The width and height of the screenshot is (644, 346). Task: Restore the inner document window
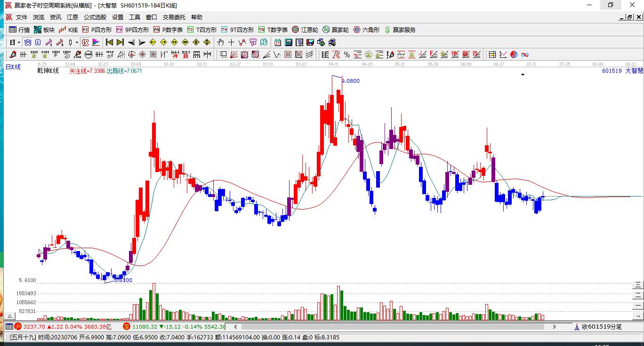(629, 17)
